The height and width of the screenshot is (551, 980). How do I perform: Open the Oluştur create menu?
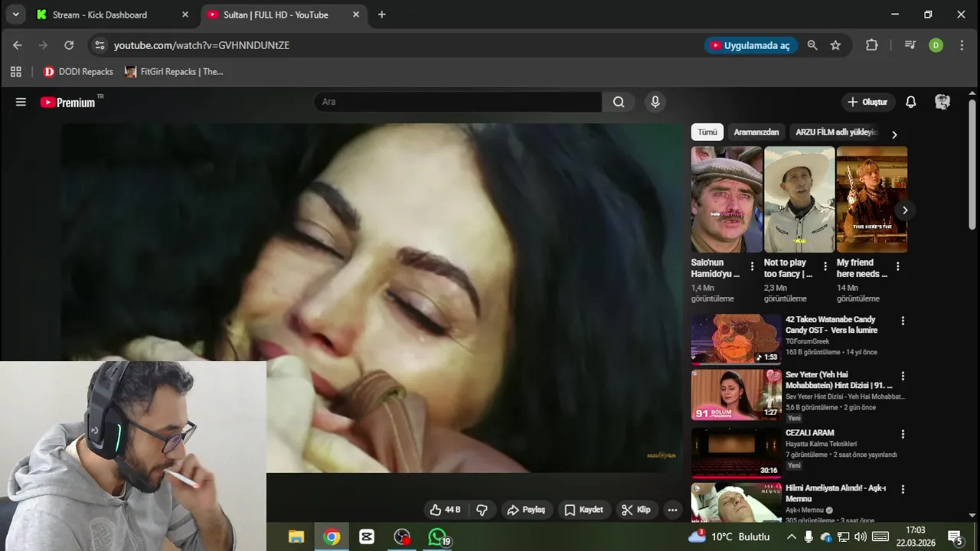coord(867,102)
